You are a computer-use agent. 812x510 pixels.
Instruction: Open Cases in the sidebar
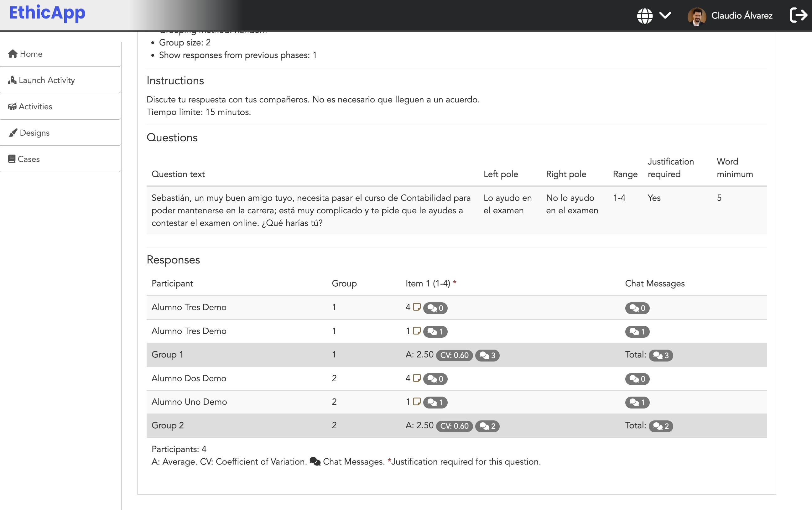pos(60,159)
